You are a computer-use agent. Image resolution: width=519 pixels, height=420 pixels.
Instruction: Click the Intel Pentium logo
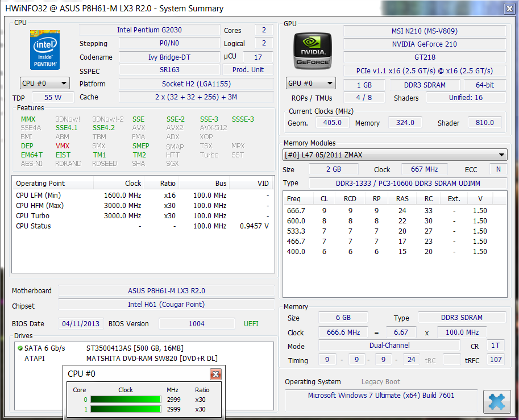point(45,49)
